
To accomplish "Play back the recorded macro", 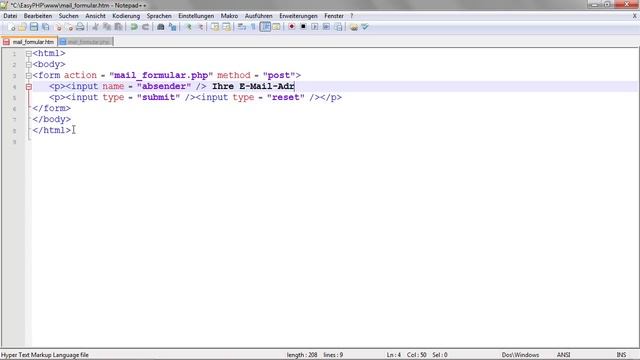I will [x=315, y=27].
